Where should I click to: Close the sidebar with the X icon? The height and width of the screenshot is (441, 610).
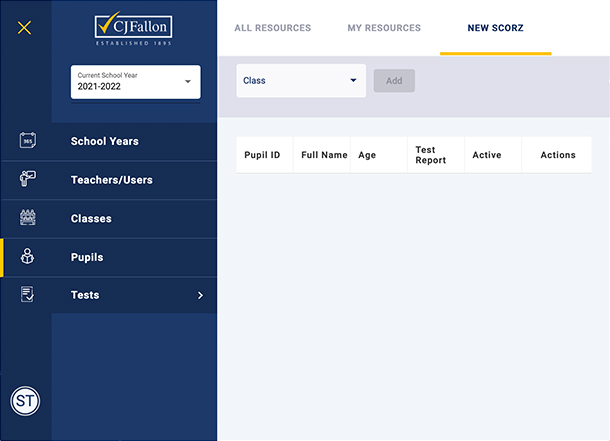tap(25, 28)
